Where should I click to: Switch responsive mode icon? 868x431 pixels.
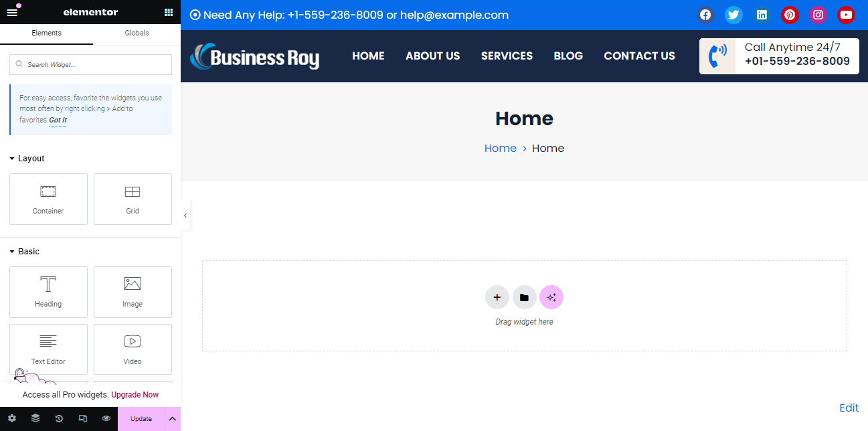(83, 418)
